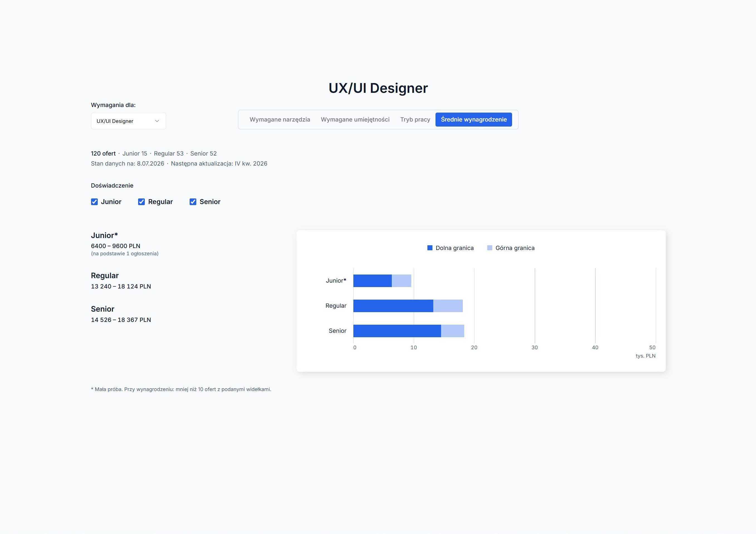Click the UX/UI Designer page heading

pos(378,88)
